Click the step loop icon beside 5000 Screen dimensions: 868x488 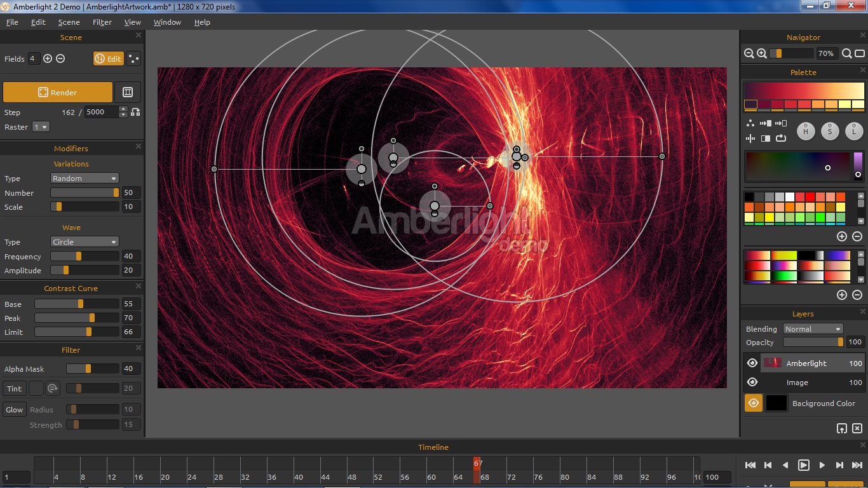[135, 112]
